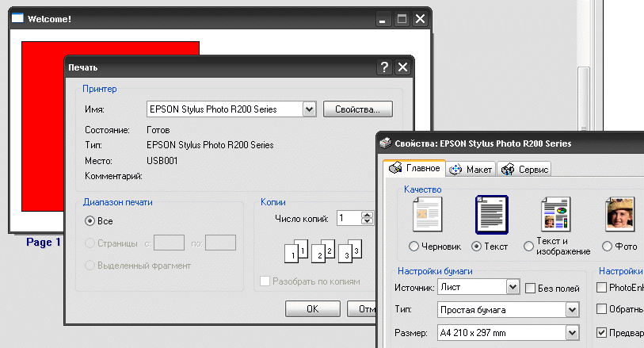Open the Тип paper type dropdown
Image resolution: width=644 pixels, height=348 pixels.
tap(572, 310)
